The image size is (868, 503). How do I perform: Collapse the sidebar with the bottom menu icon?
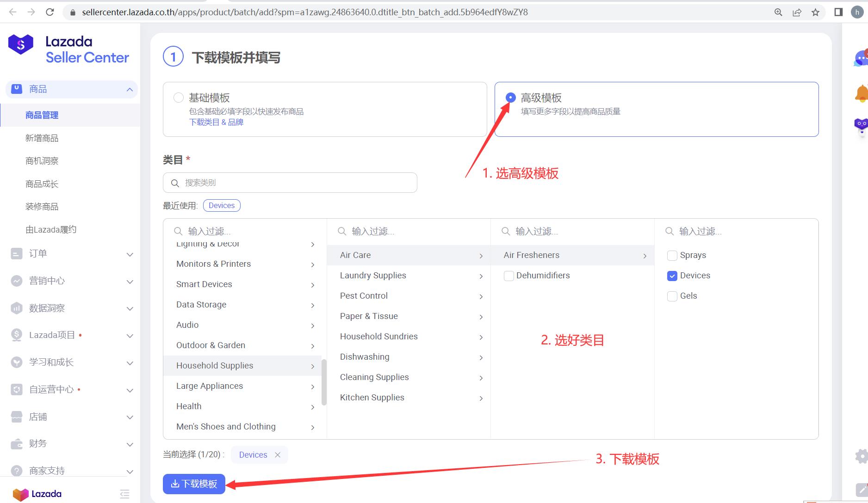click(124, 494)
